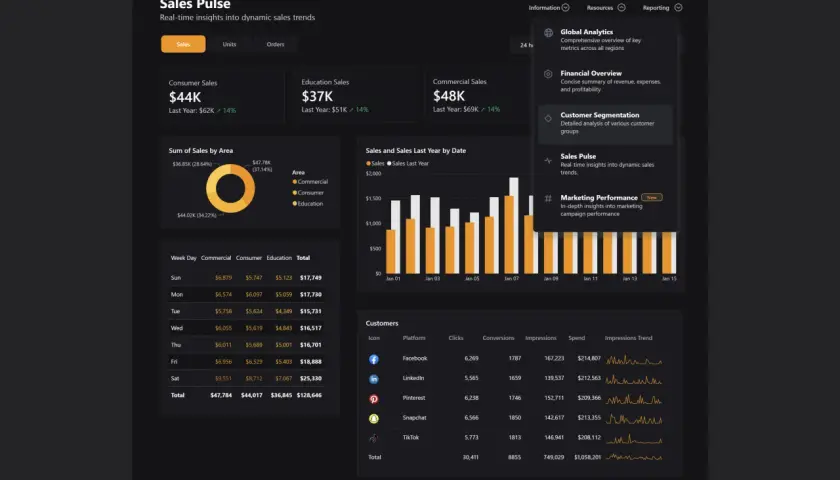Open Sales Pulse menu entry

tap(605, 164)
